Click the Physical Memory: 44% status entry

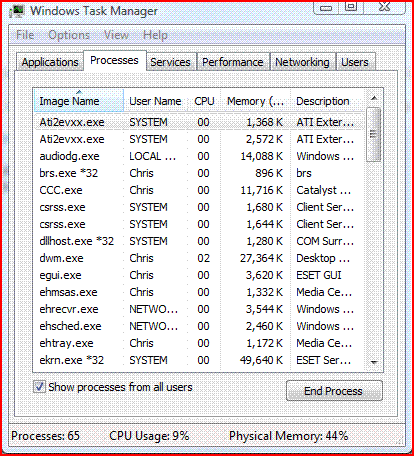pos(289,436)
